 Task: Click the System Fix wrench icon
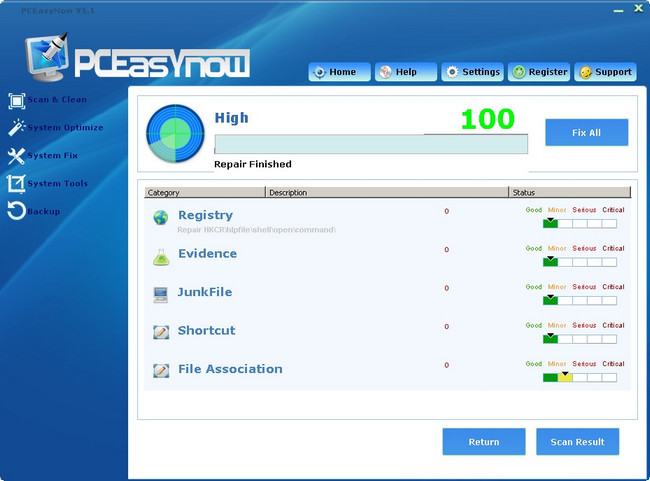17,156
